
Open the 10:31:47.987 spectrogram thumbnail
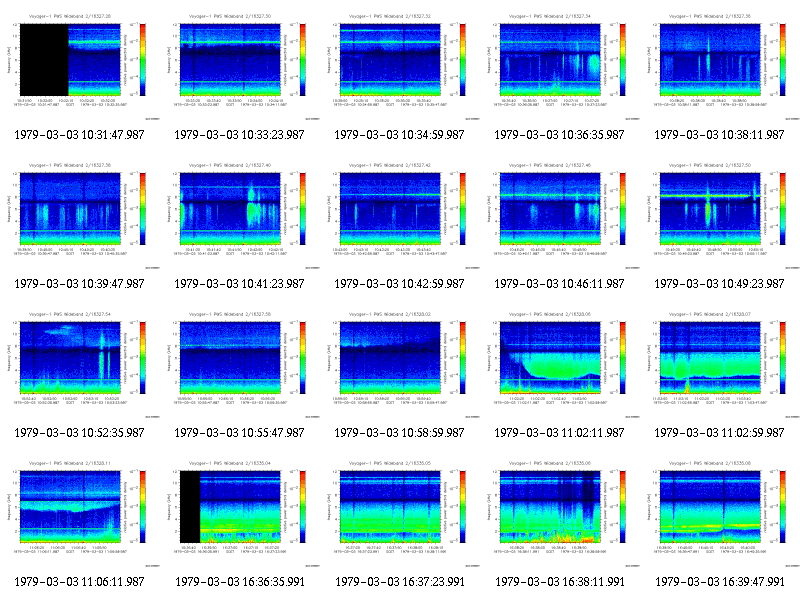[x=80, y=66]
